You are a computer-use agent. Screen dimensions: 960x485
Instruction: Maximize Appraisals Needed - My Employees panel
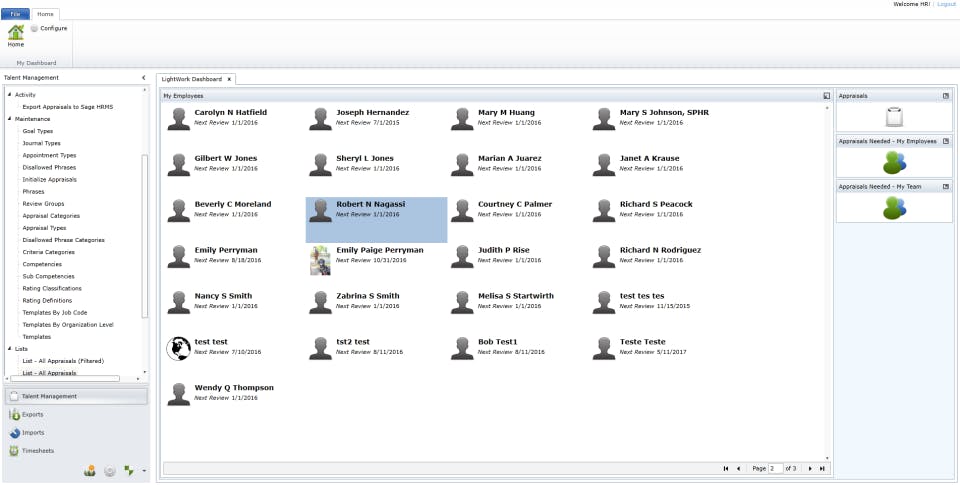pos(945,141)
